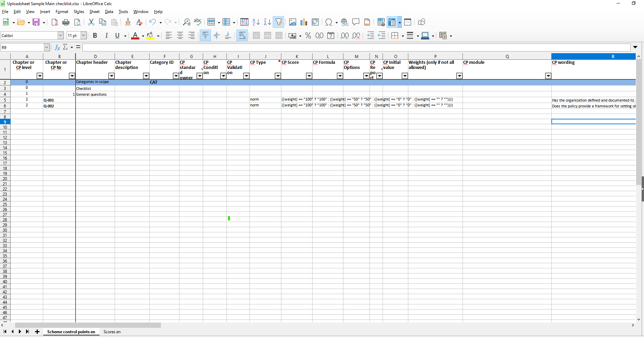644x337 pixels.
Task: Select column header Q
Action: [x=507, y=57]
